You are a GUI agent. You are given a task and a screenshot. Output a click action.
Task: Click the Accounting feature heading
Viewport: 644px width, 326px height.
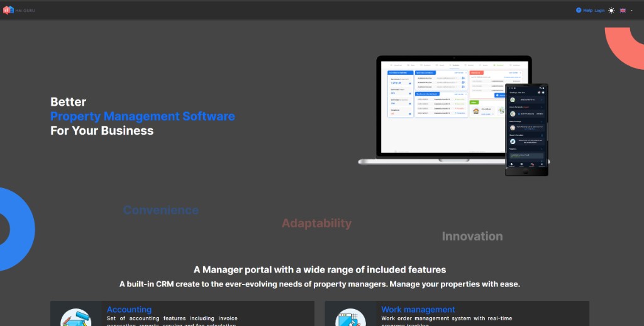pos(129,310)
